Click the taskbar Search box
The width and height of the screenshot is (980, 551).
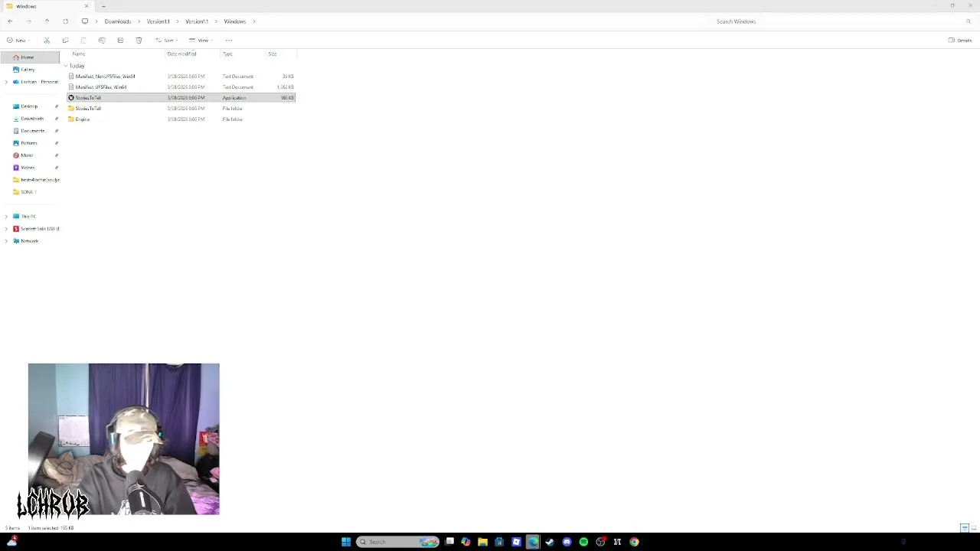click(x=397, y=542)
